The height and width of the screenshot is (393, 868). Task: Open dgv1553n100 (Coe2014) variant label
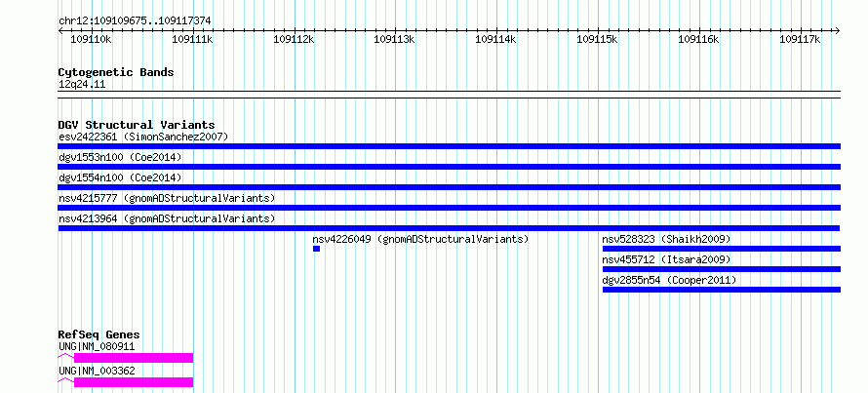coord(120,157)
